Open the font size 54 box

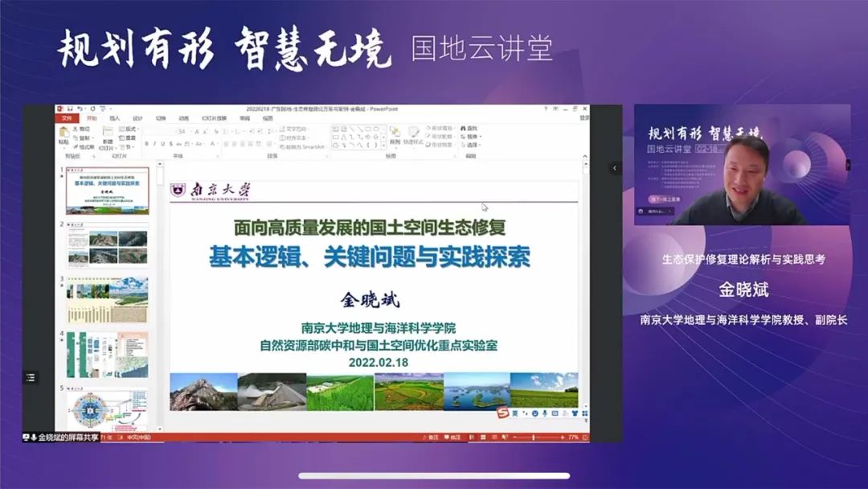182,131
